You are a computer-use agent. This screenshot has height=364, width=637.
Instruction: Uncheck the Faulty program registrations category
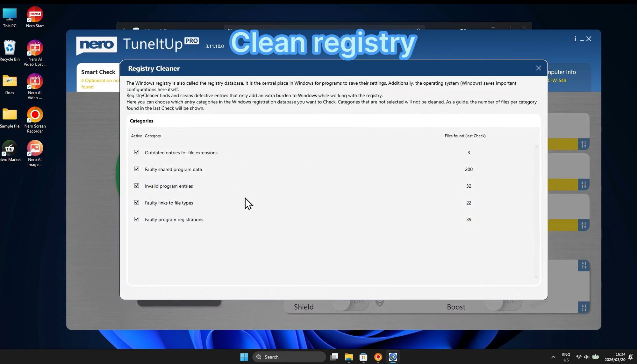[x=137, y=219]
